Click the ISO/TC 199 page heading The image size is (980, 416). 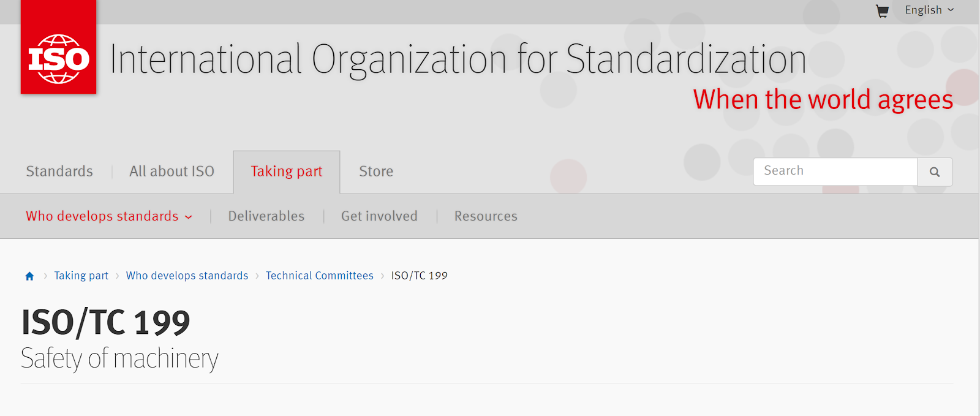[105, 322]
